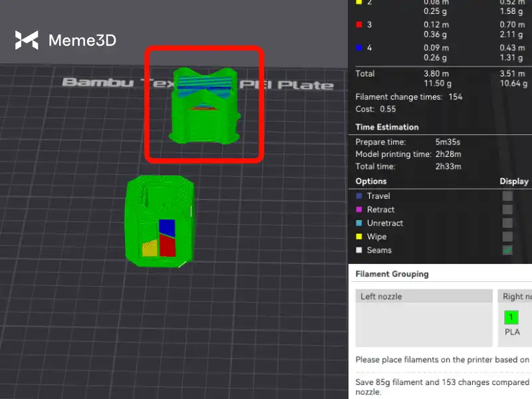Click the yellow Wipe color swatch
This screenshot has width=532, height=399.
click(359, 237)
